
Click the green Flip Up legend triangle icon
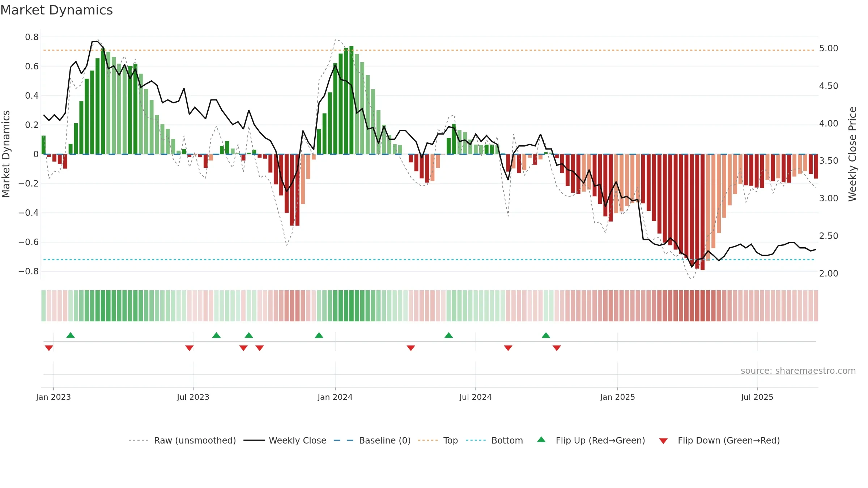[541, 440]
